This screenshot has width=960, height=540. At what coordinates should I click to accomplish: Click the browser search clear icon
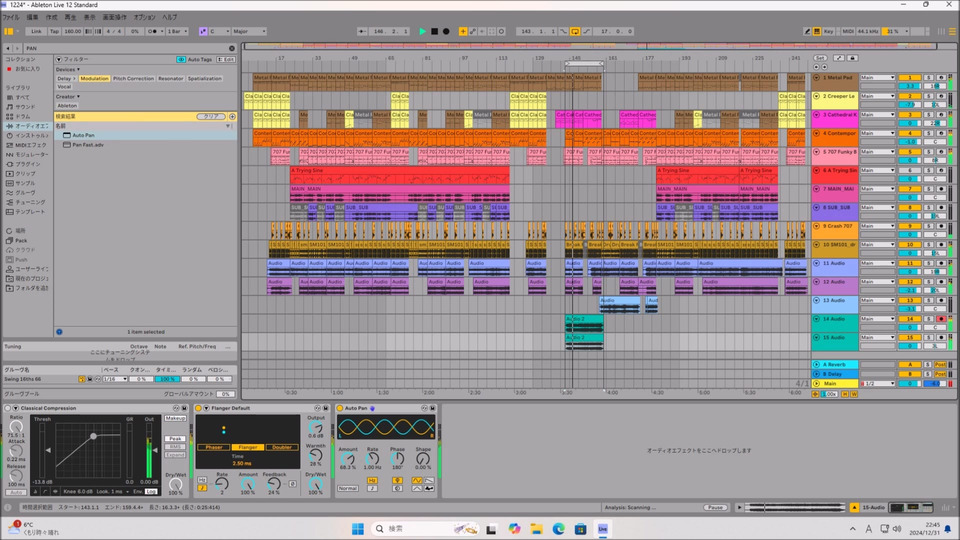[x=233, y=47]
